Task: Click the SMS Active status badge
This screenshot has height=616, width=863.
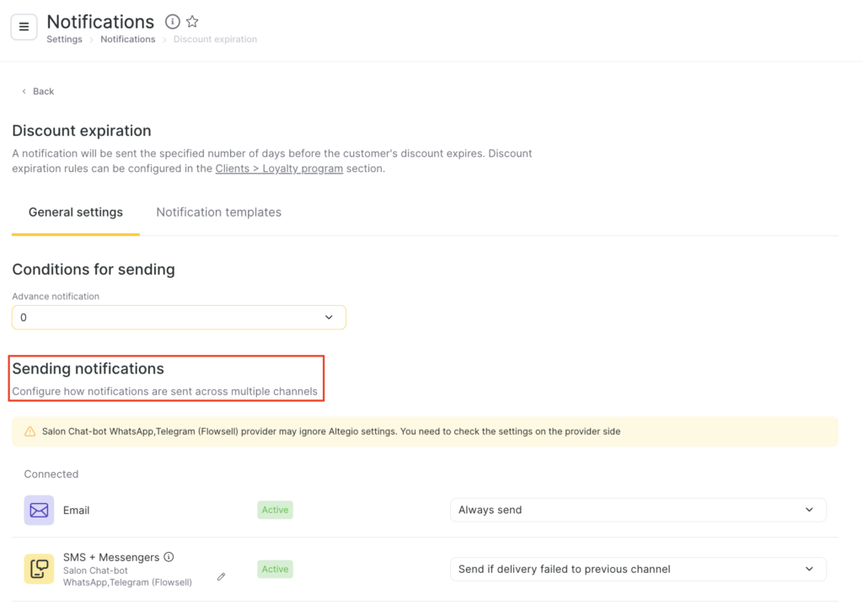Action: coord(275,569)
